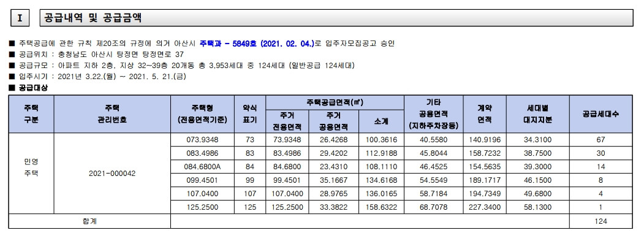Click housing type 083.4986 in 주택형 column
Screen dimensions: 644x233
(202, 153)
